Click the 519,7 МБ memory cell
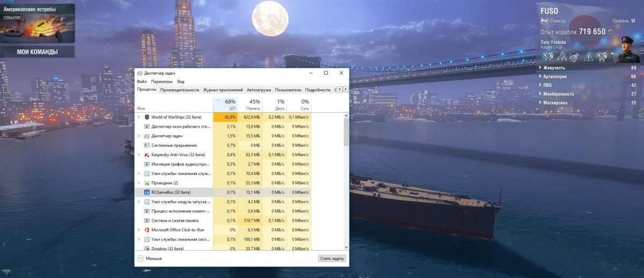The height and width of the screenshot is (278, 644). pyautogui.click(x=250, y=221)
